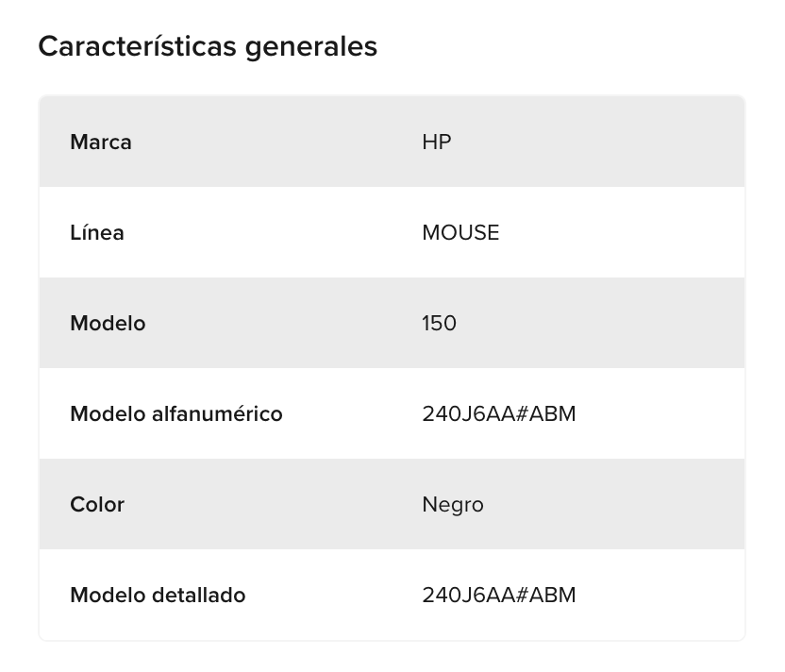
Task: Select the Modelo detallado value "240J6AA#ABM"
Action: tap(498, 596)
